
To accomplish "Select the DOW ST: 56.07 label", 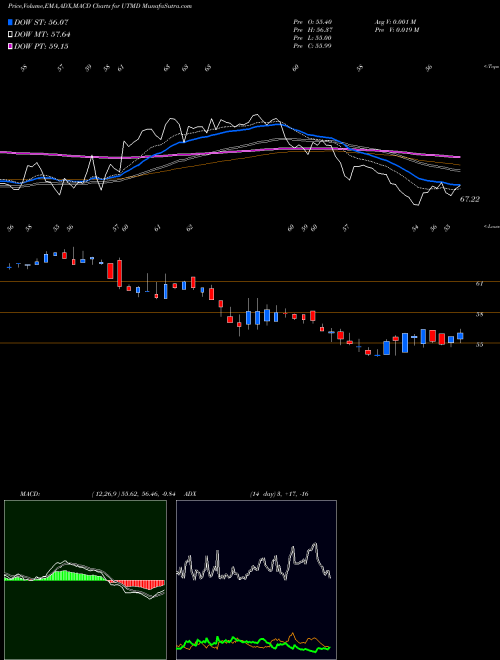I will coord(41,22).
